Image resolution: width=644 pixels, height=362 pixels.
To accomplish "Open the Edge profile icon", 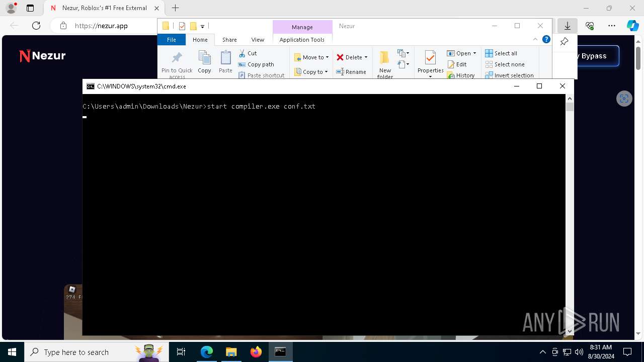I will pos(11,8).
